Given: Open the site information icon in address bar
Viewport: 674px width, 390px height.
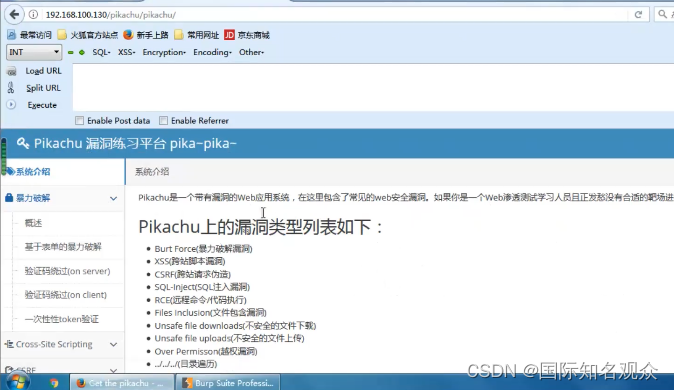Looking at the screenshot, I should (x=33, y=15).
